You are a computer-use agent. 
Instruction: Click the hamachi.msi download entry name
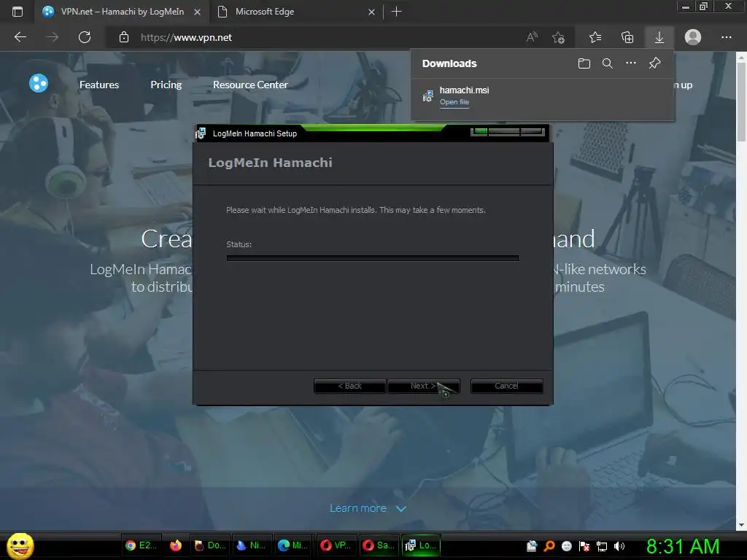tap(464, 90)
